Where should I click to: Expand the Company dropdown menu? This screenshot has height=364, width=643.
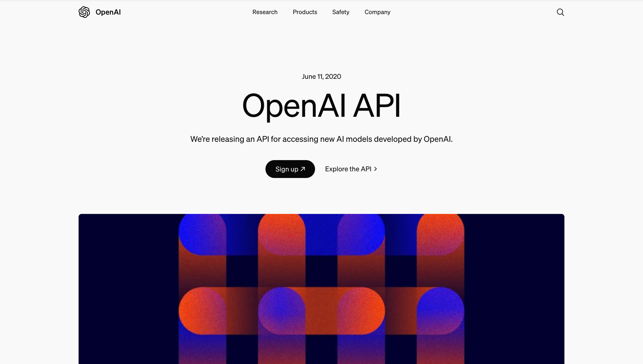coord(377,12)
